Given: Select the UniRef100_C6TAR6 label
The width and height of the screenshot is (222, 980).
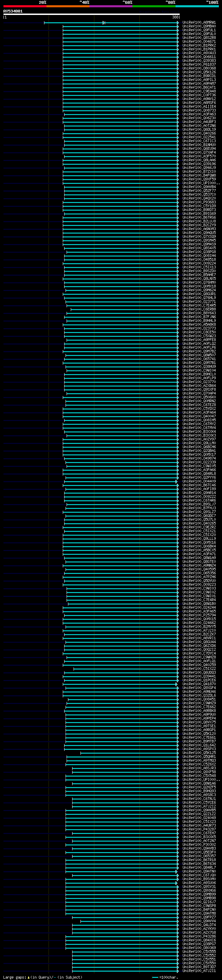Looking at the screenshot, I should pos(199,500).
